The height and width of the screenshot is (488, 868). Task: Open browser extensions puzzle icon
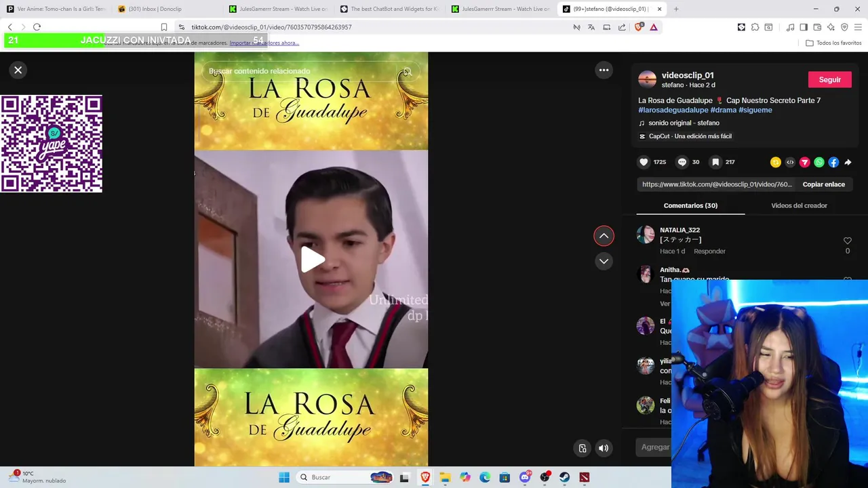(755, 27)
